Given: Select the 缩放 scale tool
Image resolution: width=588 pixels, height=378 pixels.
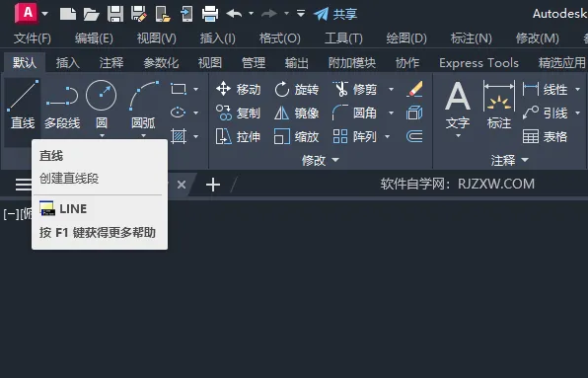Looking at the screenshot, I should (296, 136).
